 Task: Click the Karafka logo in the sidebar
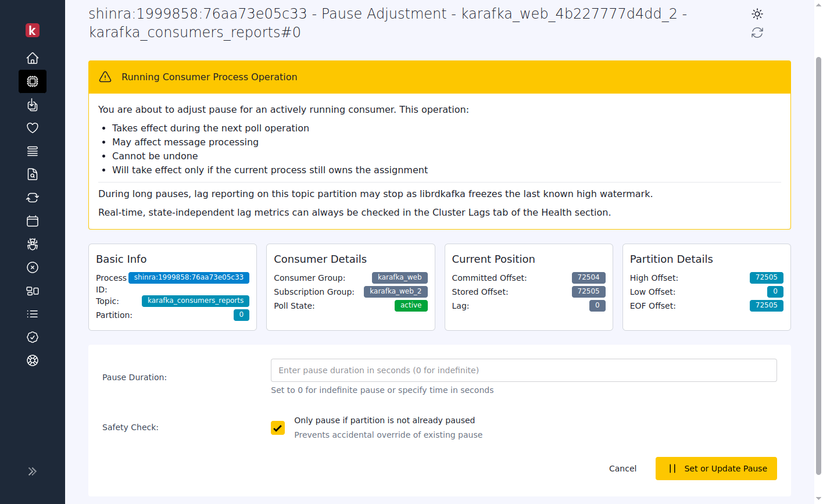[33, 30]
